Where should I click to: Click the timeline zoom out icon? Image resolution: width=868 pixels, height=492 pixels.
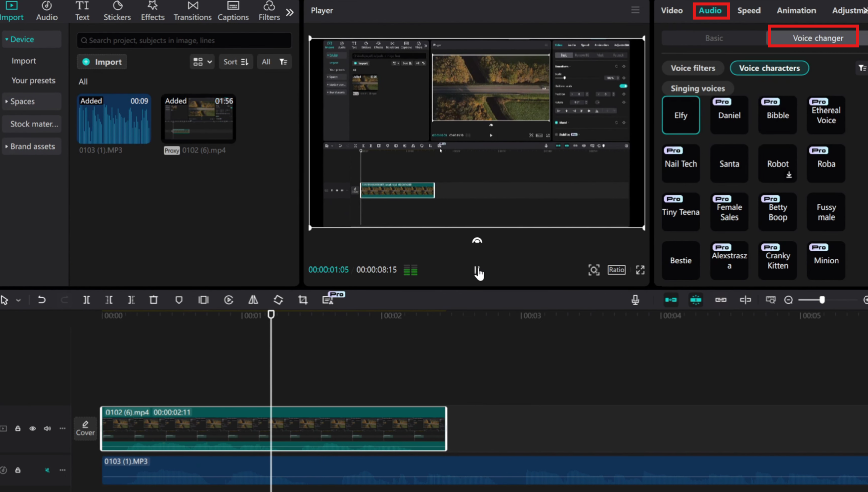(x=788, y=300)
